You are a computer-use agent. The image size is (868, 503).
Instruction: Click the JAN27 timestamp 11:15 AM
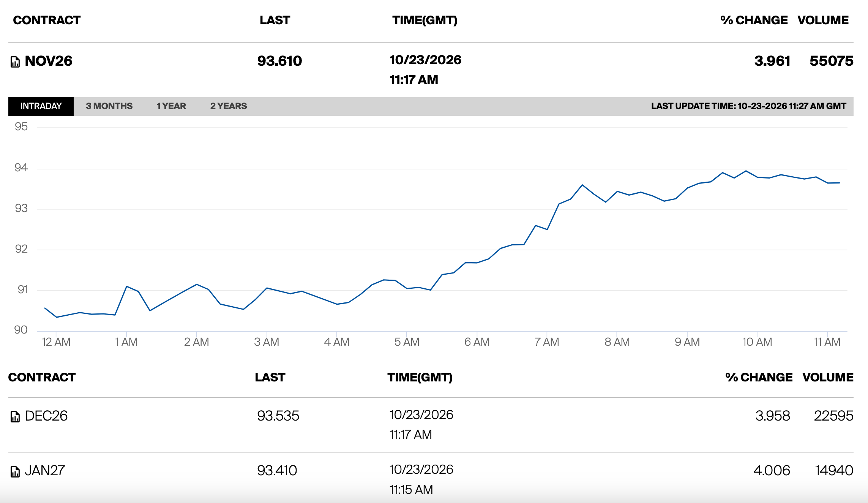(x=411, y=490)
